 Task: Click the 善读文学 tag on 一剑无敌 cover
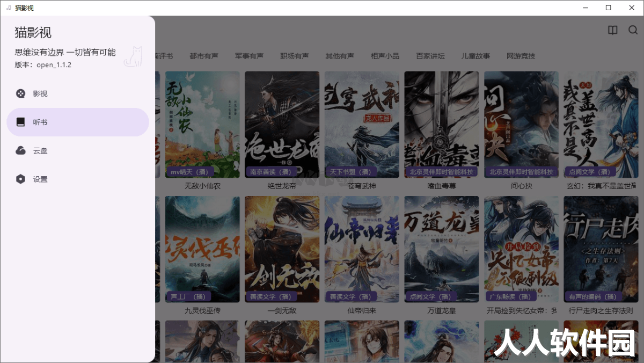point(270,296)
